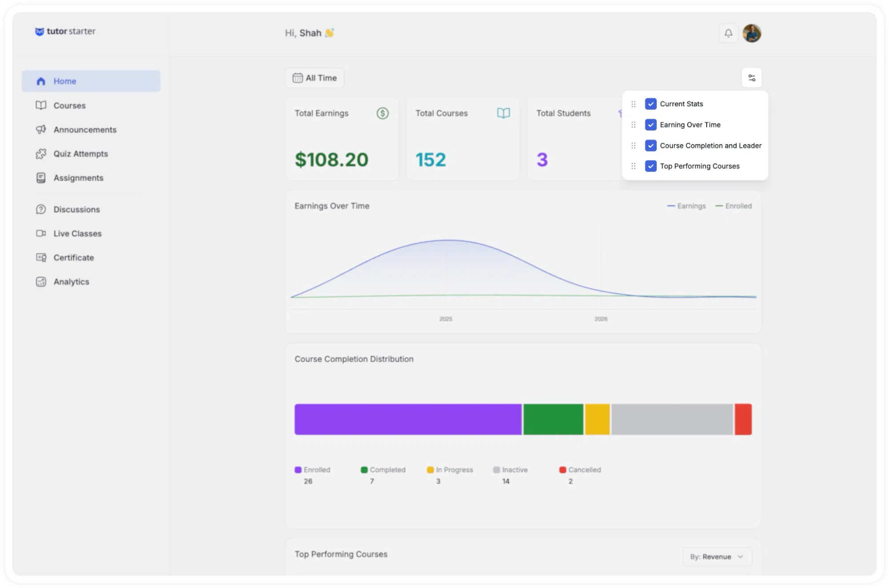Open the By: Revenue sort dropdown
The height and width of the screenshot is (588, 889).
click(x=717, y=557)
